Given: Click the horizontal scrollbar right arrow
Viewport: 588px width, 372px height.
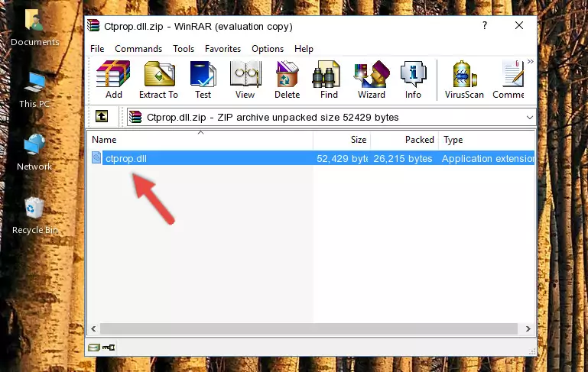Looking at the screenshot, I should point(528,328).
